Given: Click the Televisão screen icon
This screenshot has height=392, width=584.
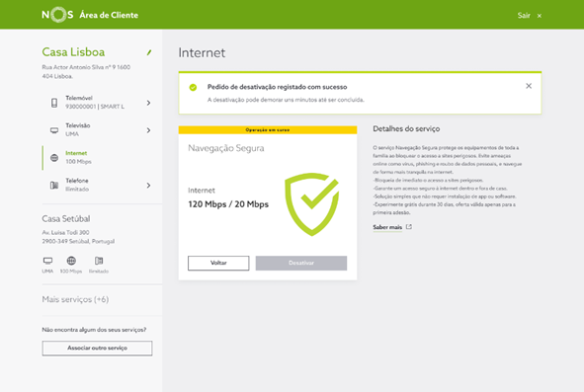Looking at the screenshot, I should coord(54,130).
